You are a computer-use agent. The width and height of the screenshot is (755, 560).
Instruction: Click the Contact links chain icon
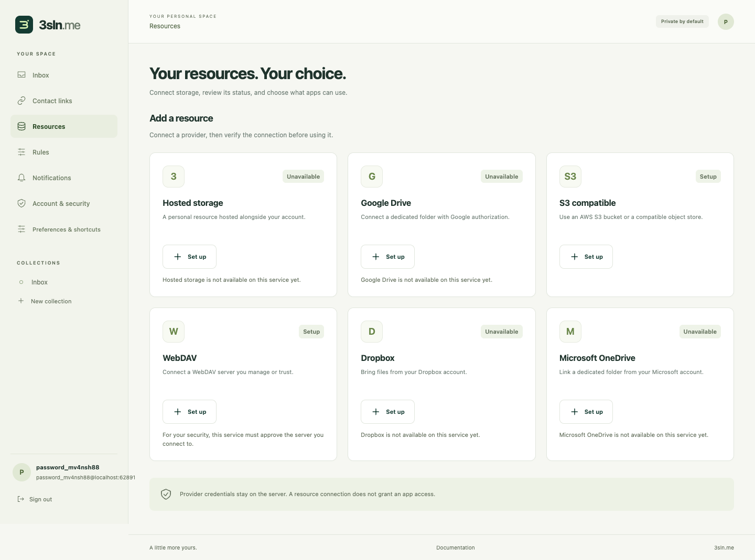(21, 101)
